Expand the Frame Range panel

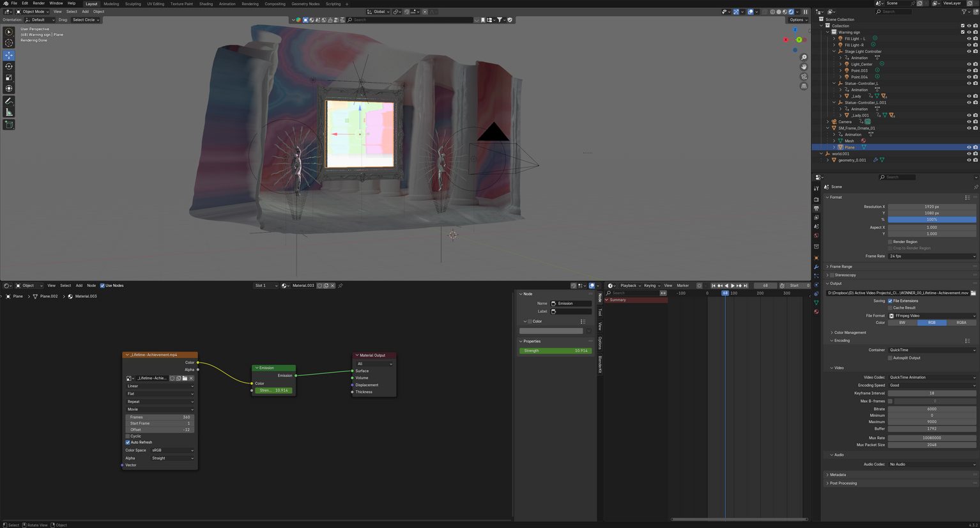click(x=841, y=267)
